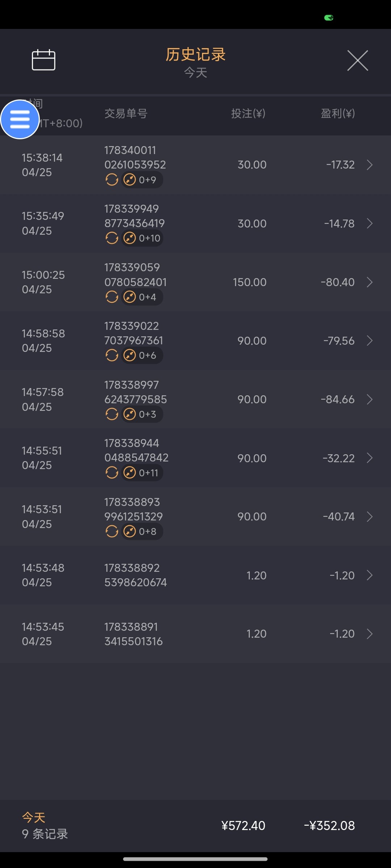Select the 14:57:58 record row

[x=195, y=399]
